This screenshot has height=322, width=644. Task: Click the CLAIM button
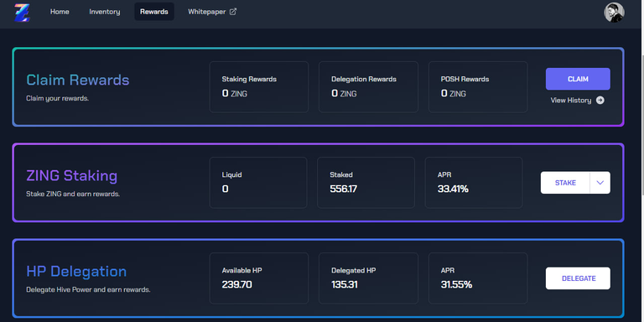point(578,79)
